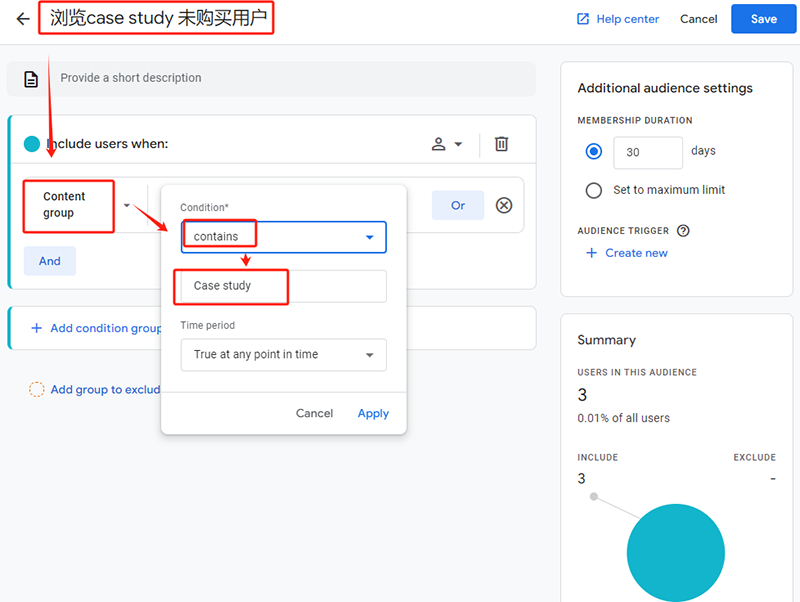Click the Case study value field
This screenshot has height=602, width=800.
[x=283, y=286]
